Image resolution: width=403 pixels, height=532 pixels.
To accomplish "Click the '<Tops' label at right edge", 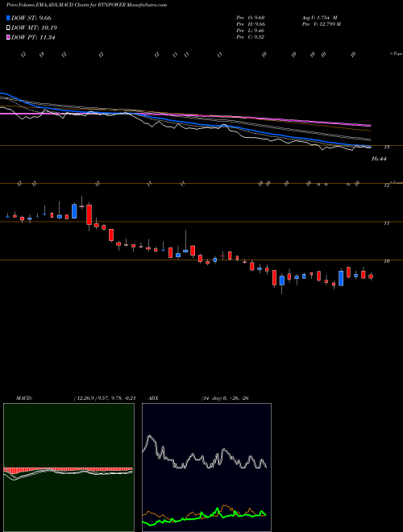I will (x=397, y=54).
